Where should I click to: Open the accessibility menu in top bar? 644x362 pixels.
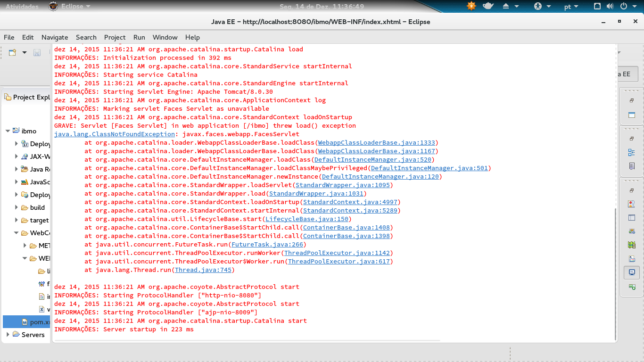[542, 7]
